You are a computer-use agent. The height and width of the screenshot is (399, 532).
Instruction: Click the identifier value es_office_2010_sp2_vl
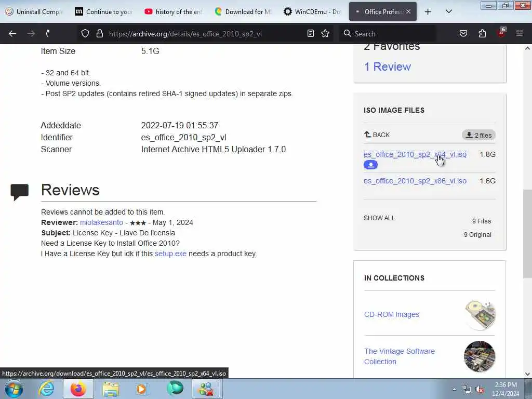click(x=183, y=137)
